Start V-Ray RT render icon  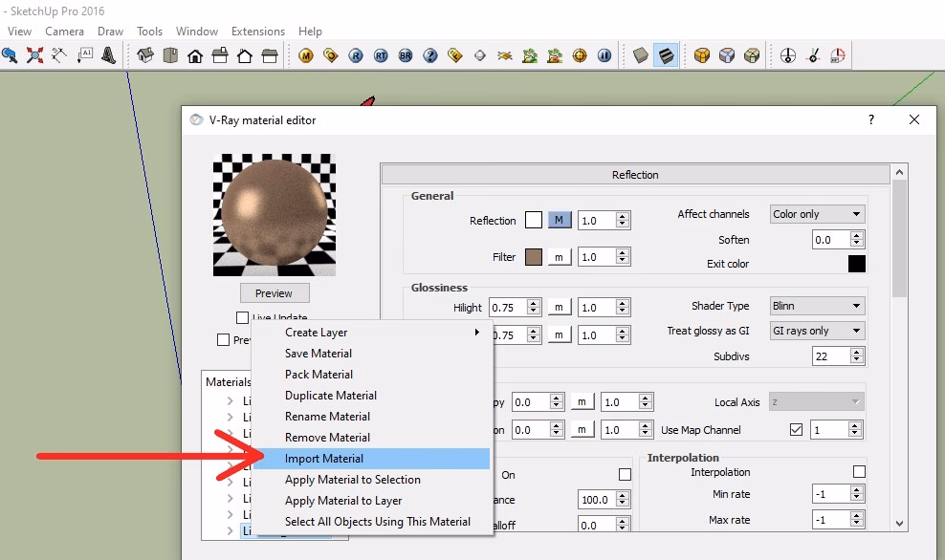381,56
